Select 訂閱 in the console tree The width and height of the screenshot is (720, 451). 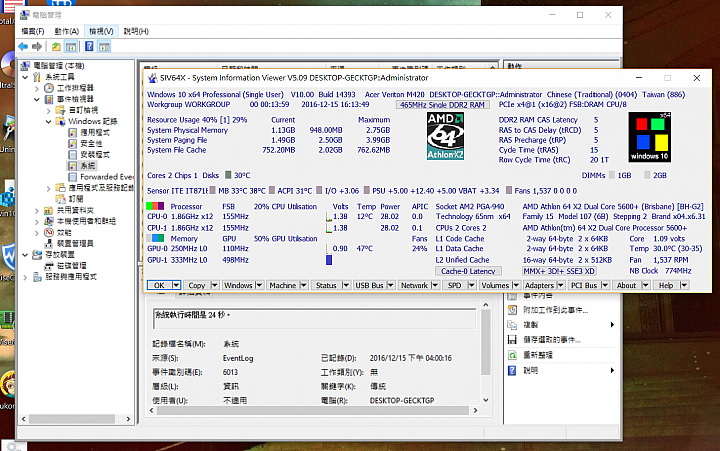[76, 198]
